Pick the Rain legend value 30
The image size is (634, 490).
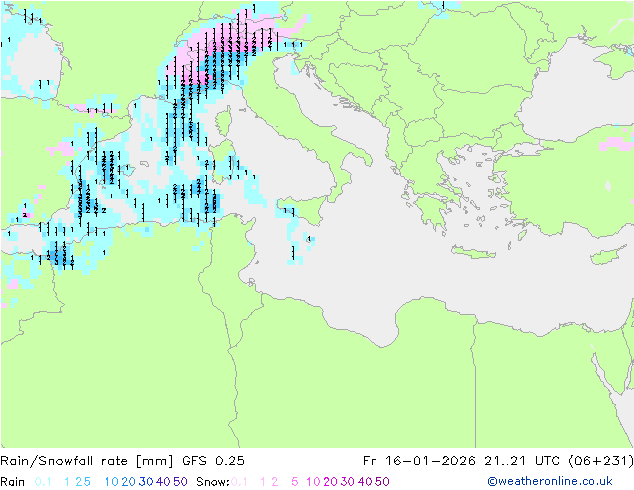146,482
